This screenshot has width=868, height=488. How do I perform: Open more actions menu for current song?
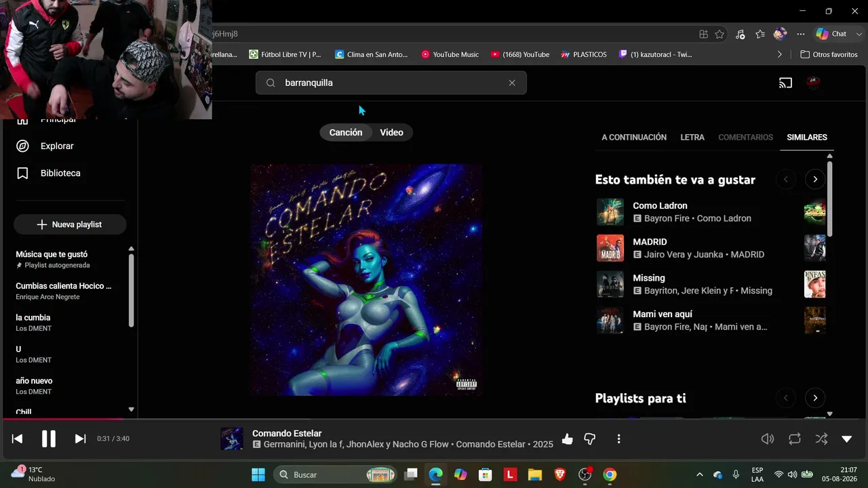[x=618, y=439]
